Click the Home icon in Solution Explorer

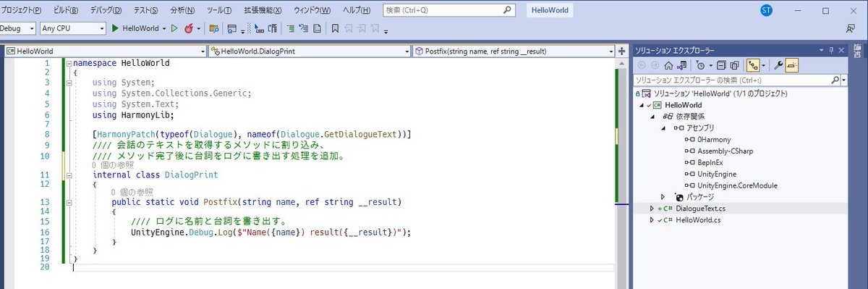(x=668, y=65)
